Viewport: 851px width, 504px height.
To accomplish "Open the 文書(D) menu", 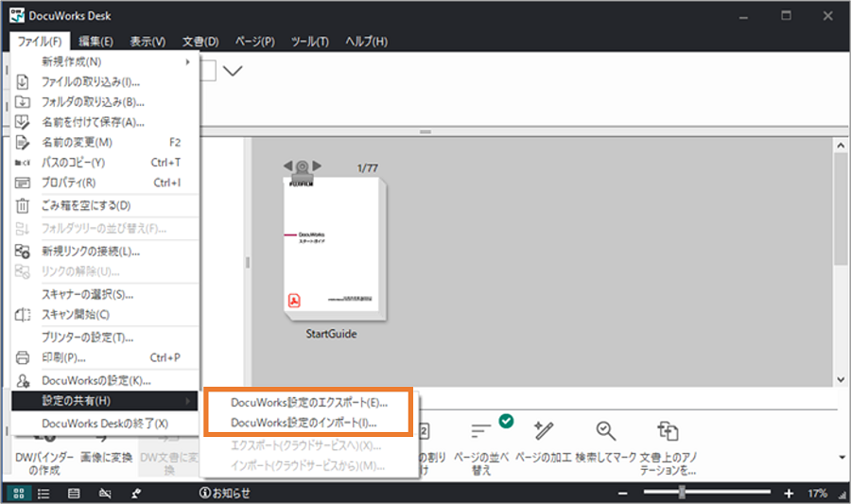I will 200,42.
